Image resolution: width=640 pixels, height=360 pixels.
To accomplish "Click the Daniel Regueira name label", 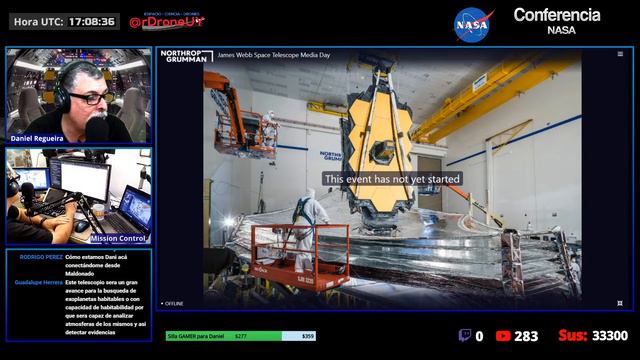I will 37,138.
